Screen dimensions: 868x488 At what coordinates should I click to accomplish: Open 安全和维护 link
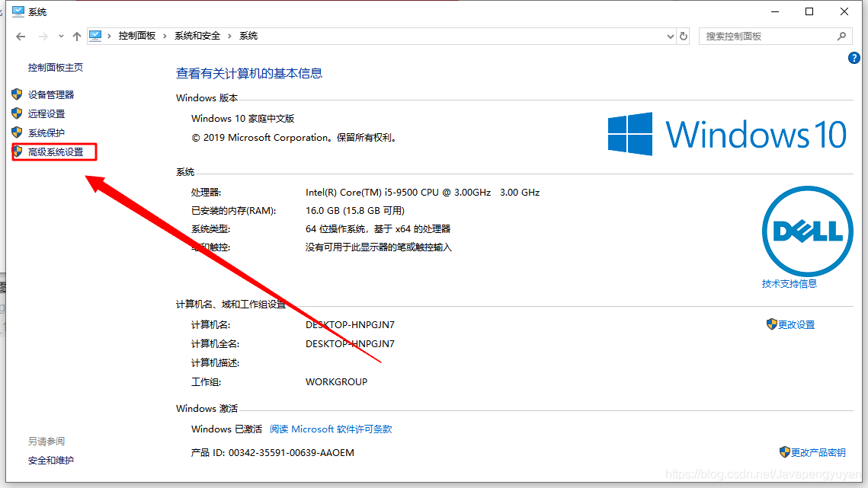pos(51,461)
